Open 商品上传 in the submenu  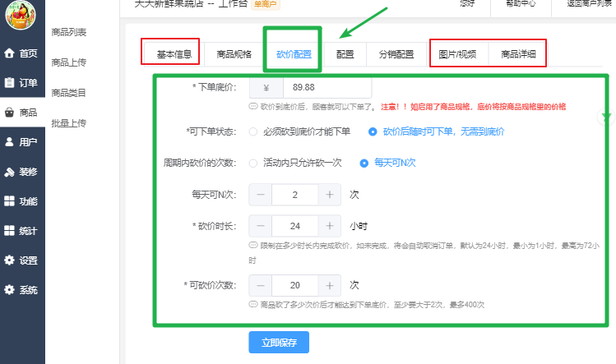pyautogui.click(x=69, y=62)
